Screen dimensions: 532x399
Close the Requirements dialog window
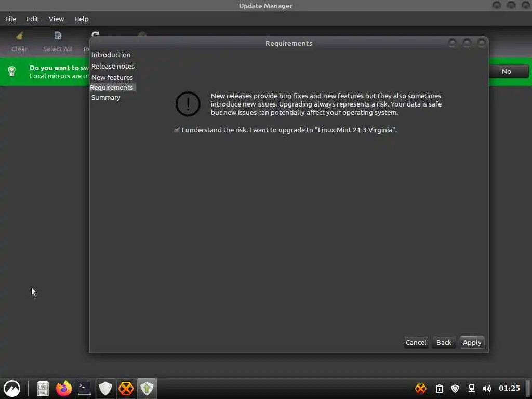(482, 43)
